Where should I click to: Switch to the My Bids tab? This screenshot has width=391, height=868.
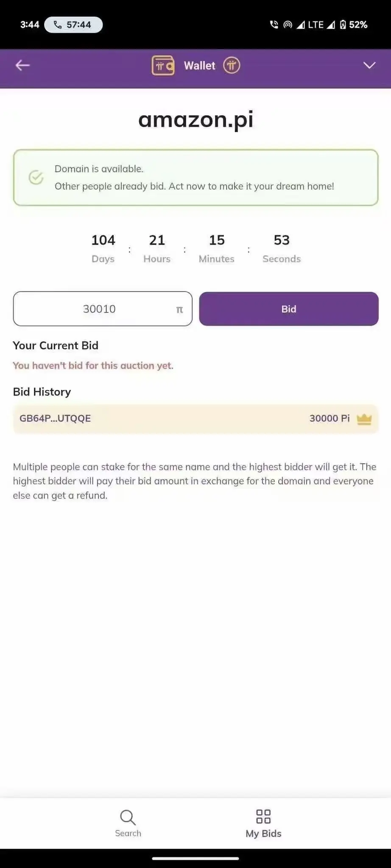click(x=263, y=823)
